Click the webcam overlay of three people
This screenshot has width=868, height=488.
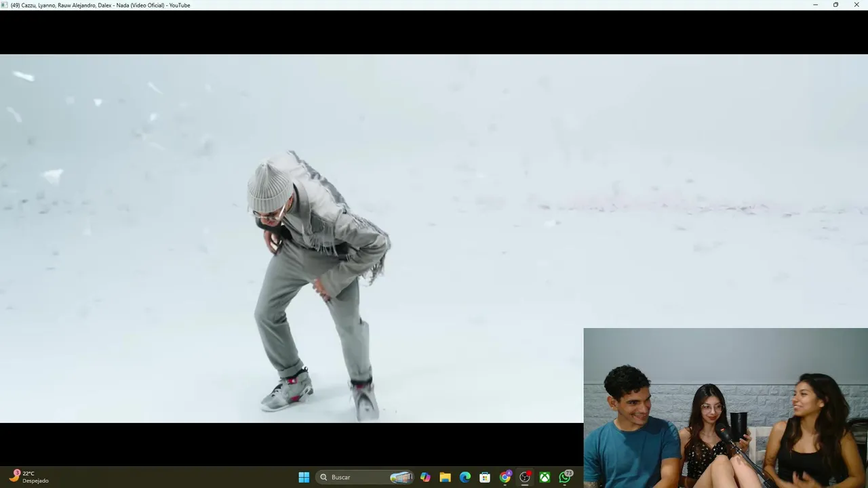tap(726, 408)
